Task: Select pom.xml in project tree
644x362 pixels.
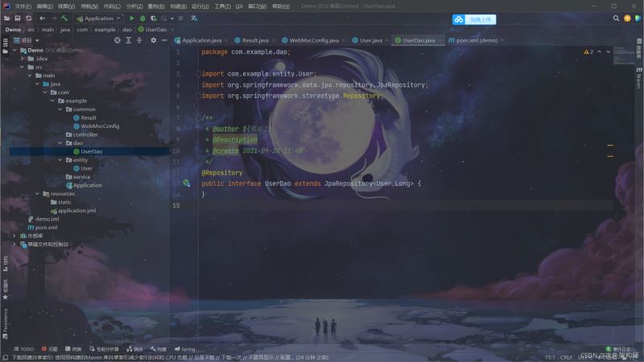Action: (x=46, y=228)
